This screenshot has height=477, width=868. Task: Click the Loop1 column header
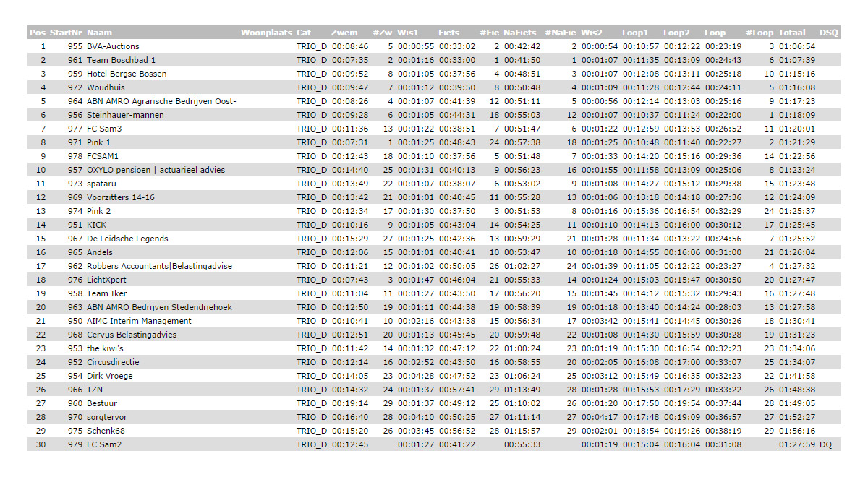[636, 33]
